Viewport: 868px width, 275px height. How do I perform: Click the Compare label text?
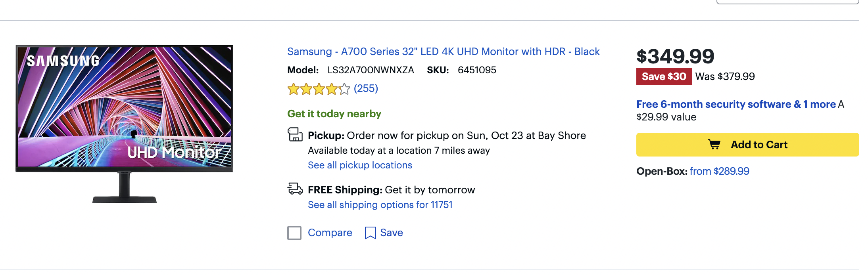click(330, 233)
